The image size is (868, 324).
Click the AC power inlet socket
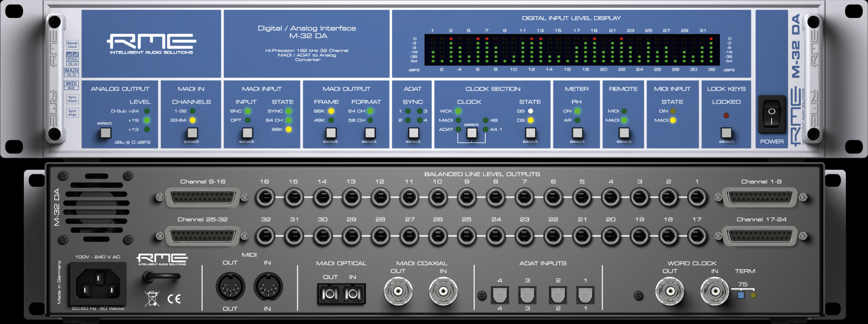[98, 284]
